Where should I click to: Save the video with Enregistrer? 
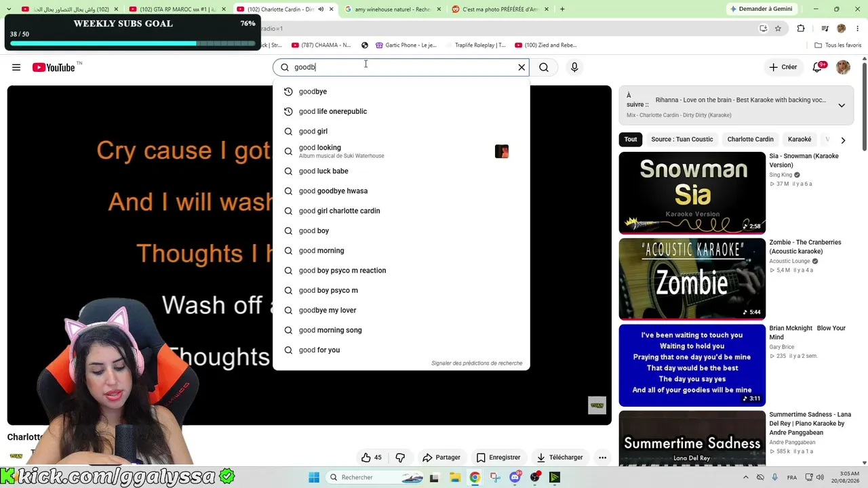(x=498, y=457)
